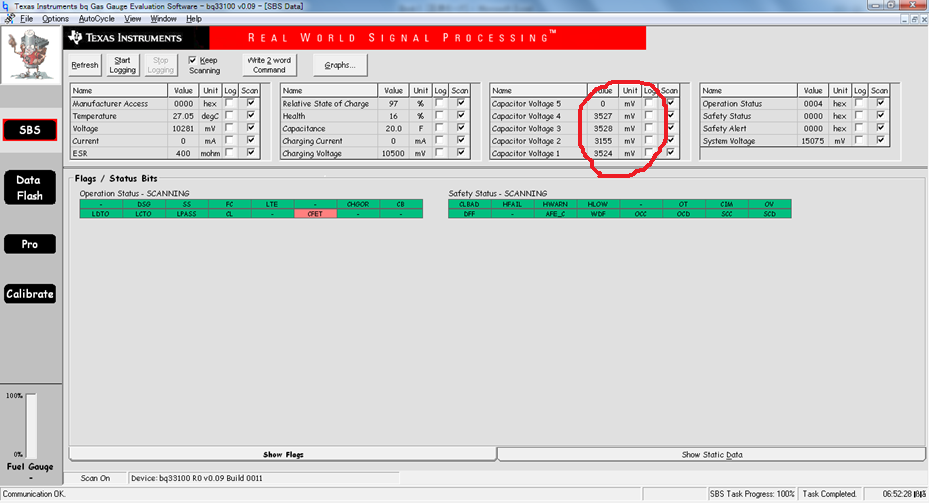Enable Log for Operation Status row
The width and height of the screenshot is (929, 503).
pos(859,103)
